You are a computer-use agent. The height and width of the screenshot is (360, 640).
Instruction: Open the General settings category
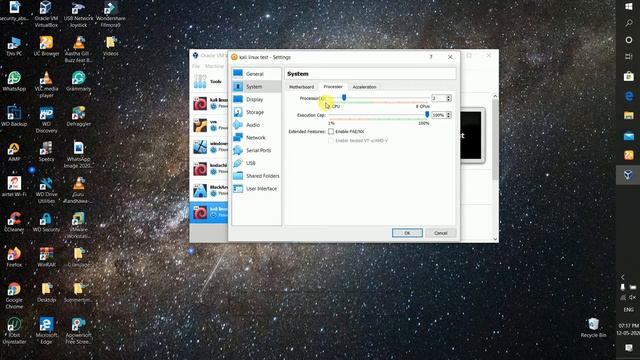click(x=256, y=74)
